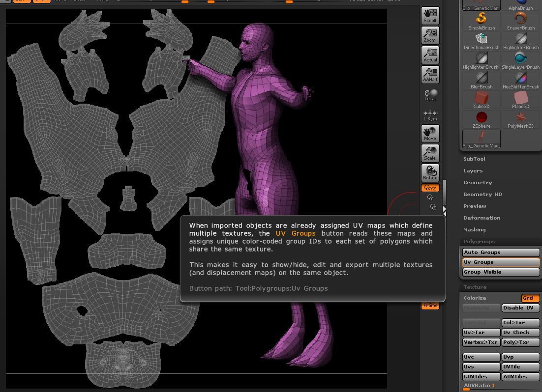Select the SimpleBrush tool
Image resolution: width=542 pixels, height=392 pixels.
(x=481, y=20)
